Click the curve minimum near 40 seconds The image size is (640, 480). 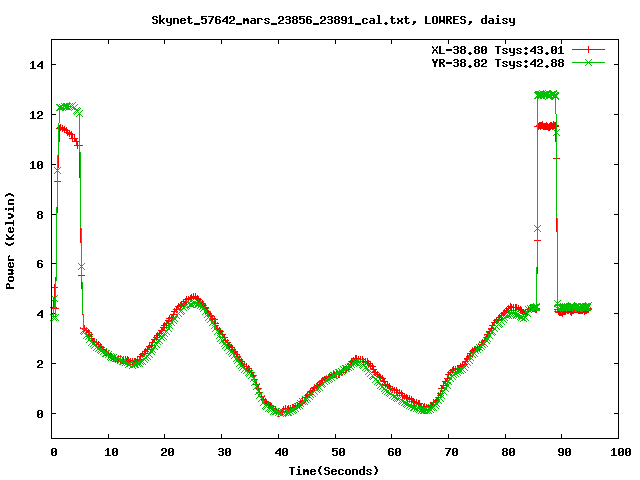(x=282, y=410)
